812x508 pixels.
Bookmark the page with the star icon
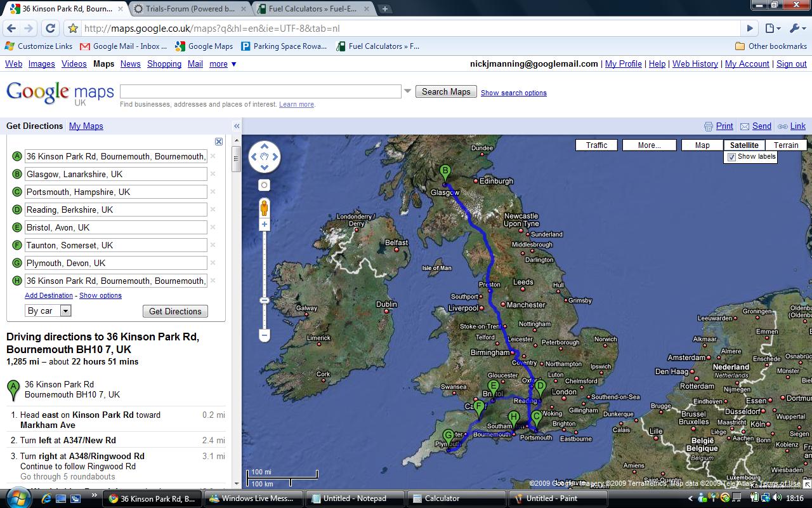(x=73, y=29)
